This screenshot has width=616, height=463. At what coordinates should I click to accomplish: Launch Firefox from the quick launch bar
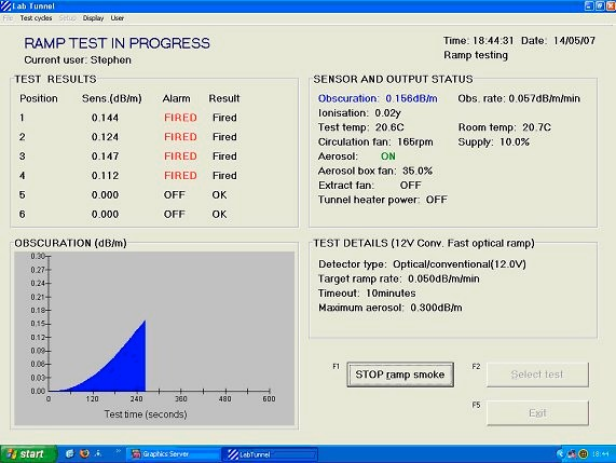pyautogui.click(x=84, y=454)
